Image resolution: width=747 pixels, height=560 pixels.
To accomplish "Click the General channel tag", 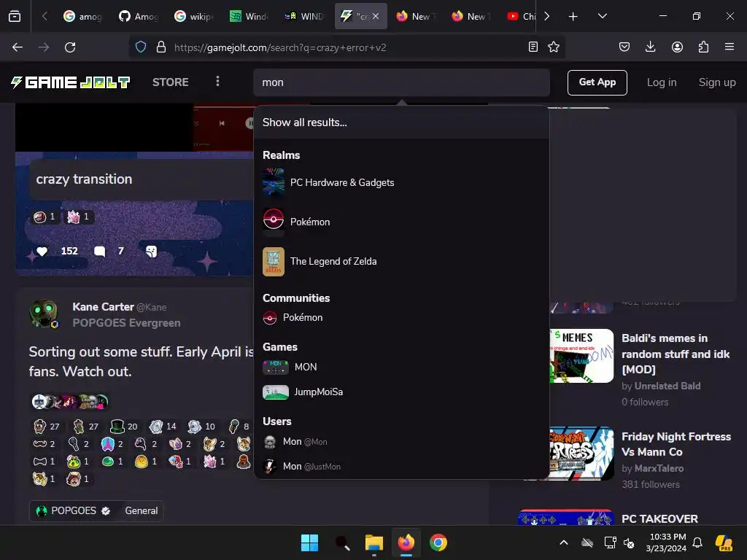I will (141, 511).
